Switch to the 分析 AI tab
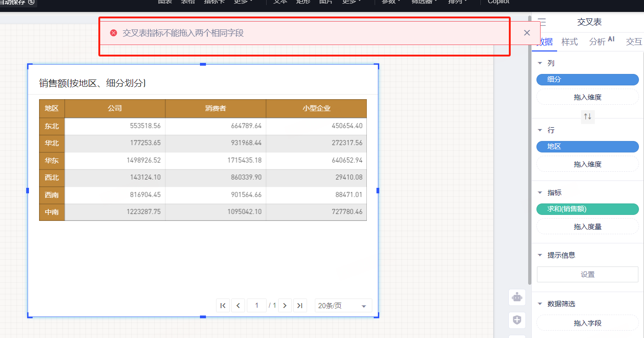 click(x=601, y=42)
